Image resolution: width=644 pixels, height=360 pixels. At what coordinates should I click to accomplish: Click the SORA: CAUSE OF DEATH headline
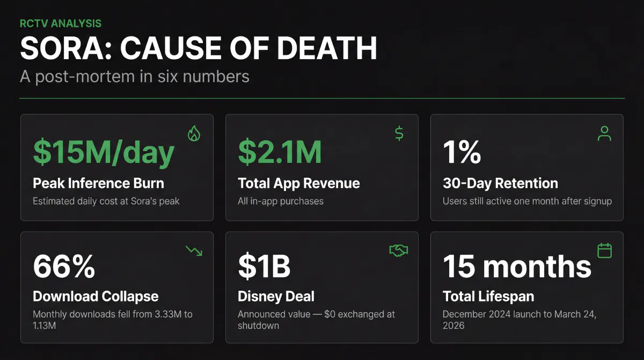[198, 48]
